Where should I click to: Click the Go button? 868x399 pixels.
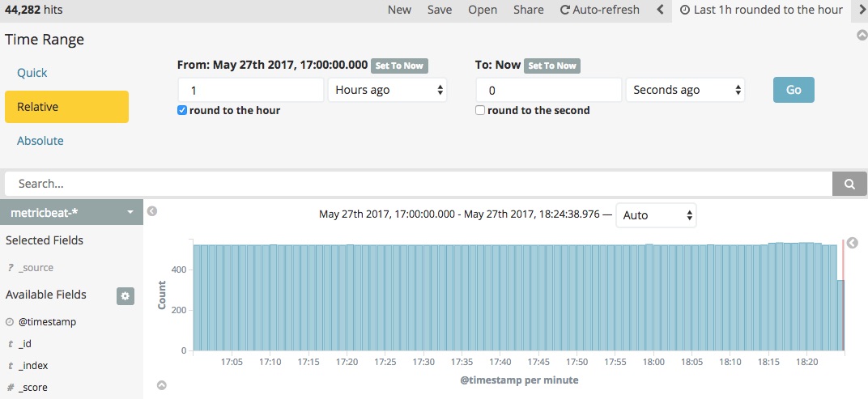click(x=794, y=90)
